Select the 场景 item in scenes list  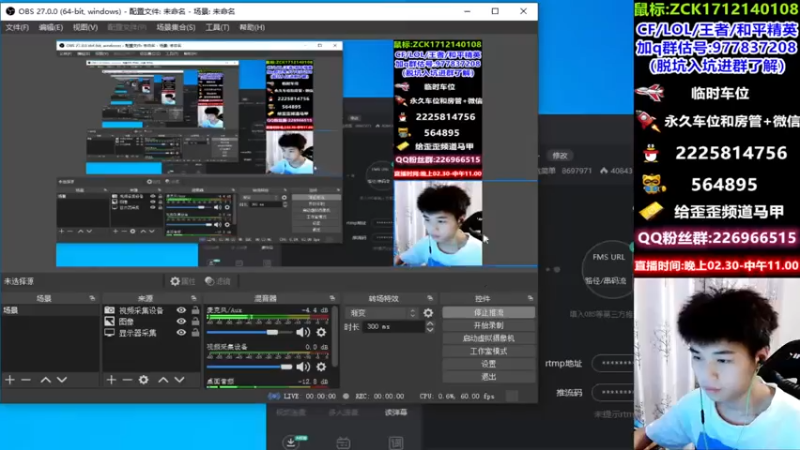pos(51,310)
